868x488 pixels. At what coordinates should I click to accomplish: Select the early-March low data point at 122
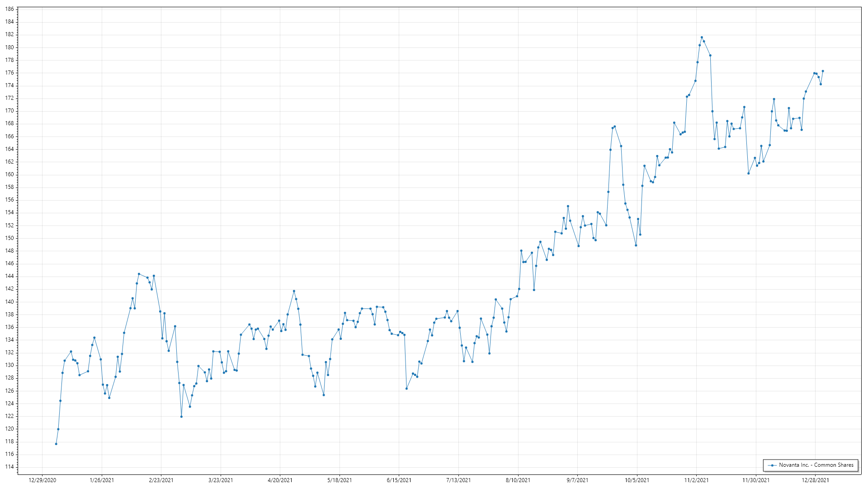[181, 417]
